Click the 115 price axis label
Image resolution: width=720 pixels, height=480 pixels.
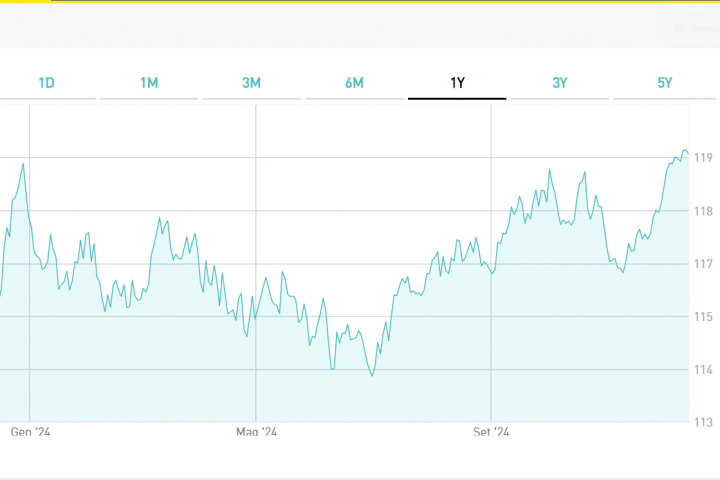[703, 317]
